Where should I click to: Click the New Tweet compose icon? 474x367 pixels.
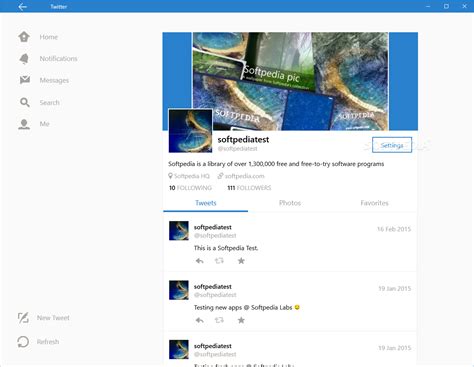click(23, 318)
